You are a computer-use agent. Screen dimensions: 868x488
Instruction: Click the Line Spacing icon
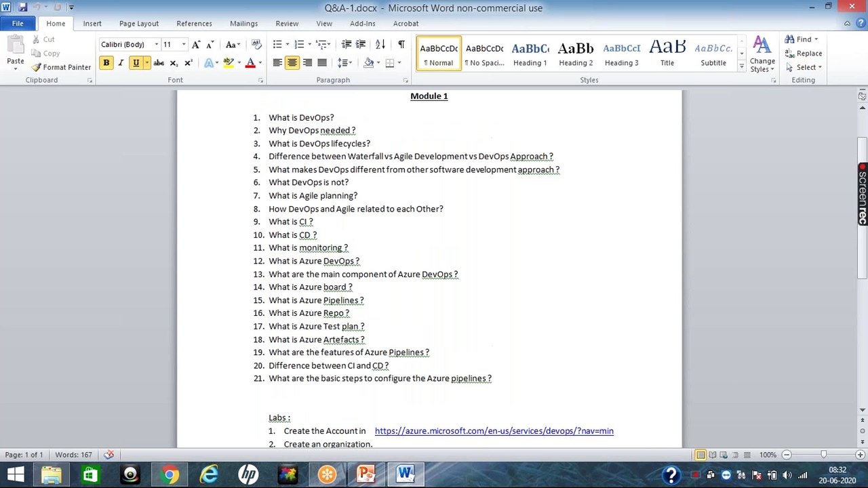[x=343, y=63]
